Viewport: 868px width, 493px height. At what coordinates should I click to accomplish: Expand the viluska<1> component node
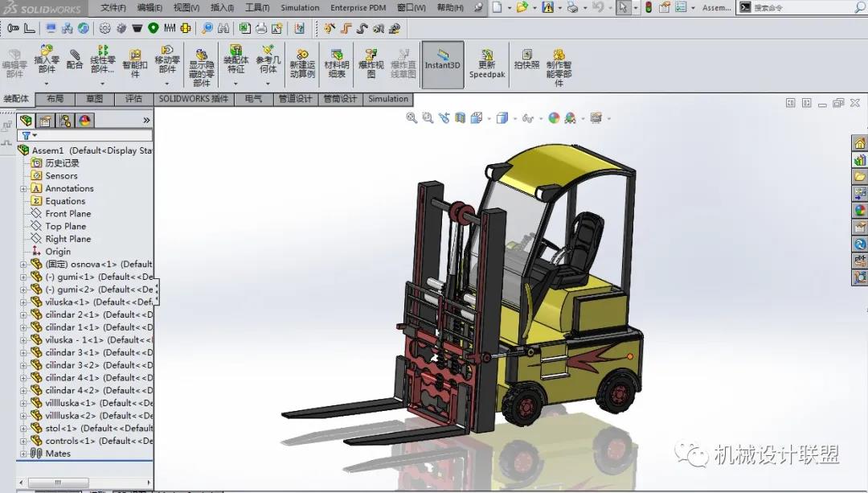point(23,302)
